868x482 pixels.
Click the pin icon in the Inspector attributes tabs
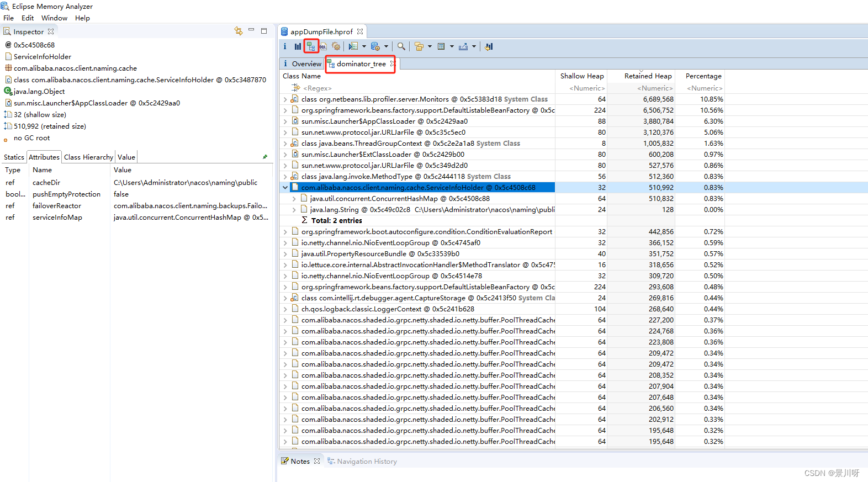coord(265,157)
